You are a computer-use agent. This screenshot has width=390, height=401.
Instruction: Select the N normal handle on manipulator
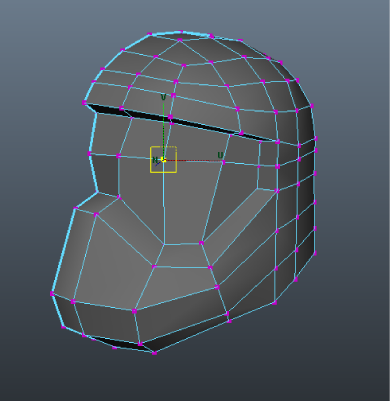point(155,160)
